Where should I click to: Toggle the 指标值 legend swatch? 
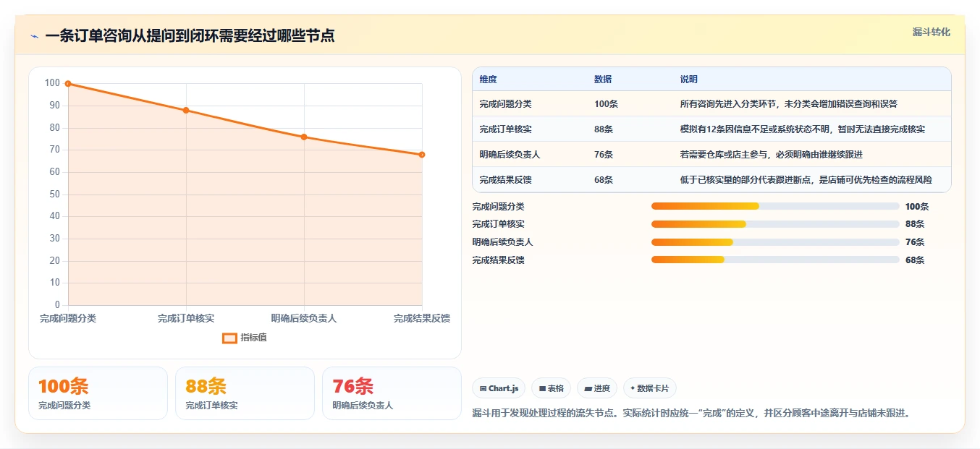pos(229,338)
